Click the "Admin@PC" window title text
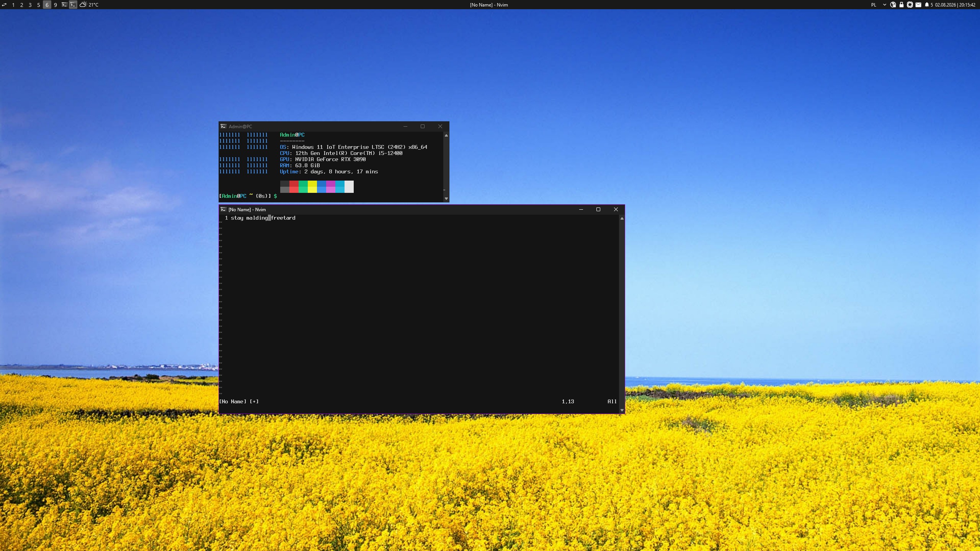 [240, 126]
